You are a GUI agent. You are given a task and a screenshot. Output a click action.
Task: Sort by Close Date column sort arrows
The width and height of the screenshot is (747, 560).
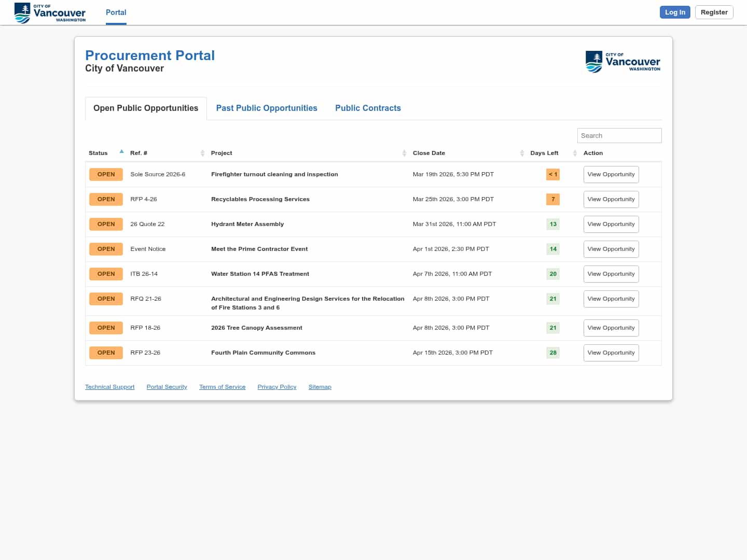(522, 153)
